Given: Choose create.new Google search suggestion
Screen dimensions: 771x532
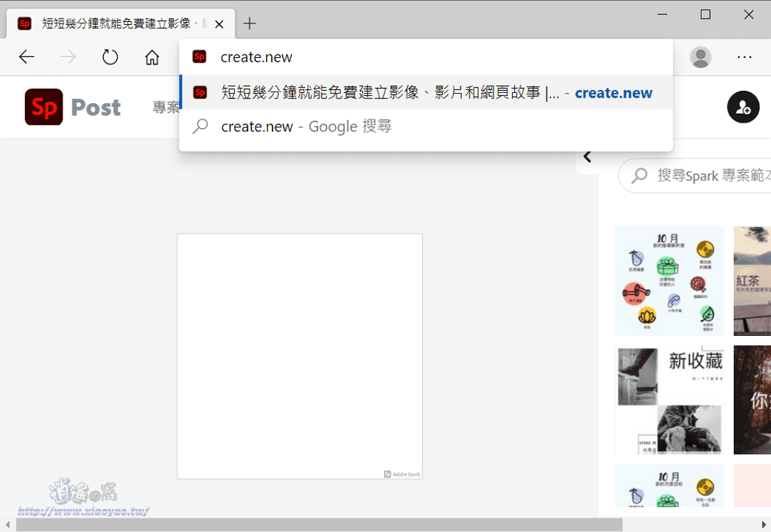Looking at the screenshot, I should 426,127.
